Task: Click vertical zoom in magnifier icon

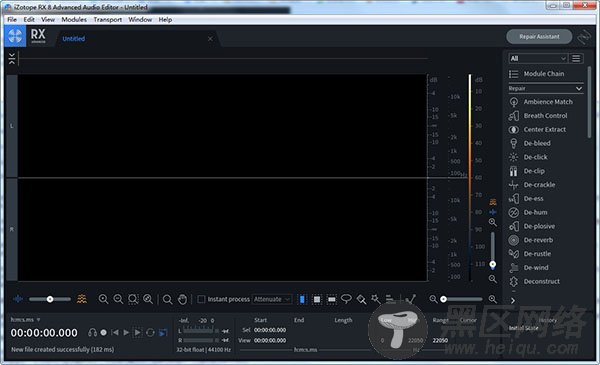Action: pos(493,222)
